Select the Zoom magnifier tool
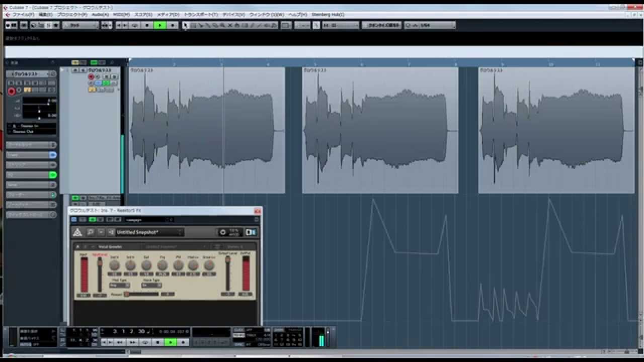 [222, 25]
